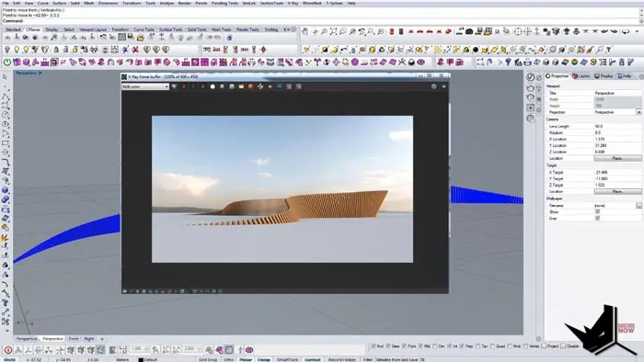Click the green power icon in V-Ray toolbar
644x362 pixels.
[x=7, y=62]
